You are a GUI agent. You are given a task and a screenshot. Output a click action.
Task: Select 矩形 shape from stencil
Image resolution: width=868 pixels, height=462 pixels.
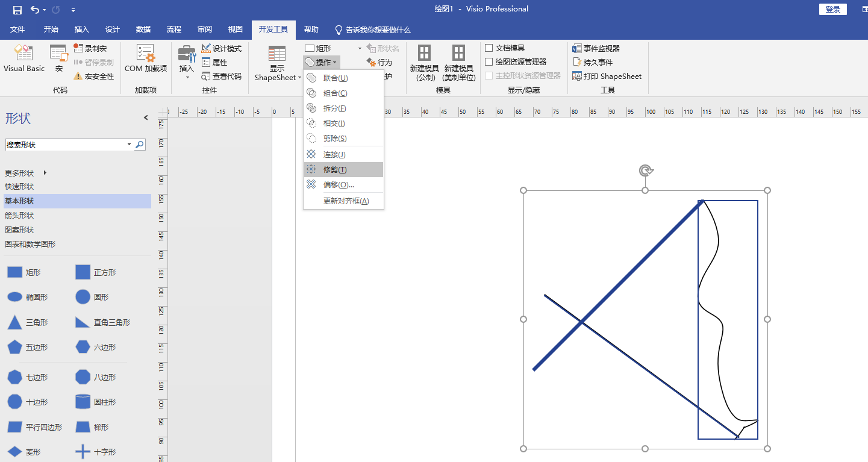[24, 272]
